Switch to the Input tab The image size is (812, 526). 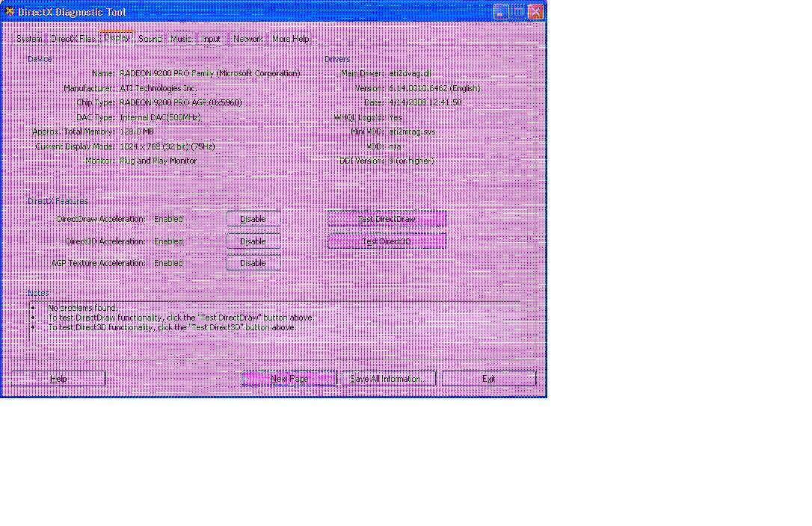212,39
